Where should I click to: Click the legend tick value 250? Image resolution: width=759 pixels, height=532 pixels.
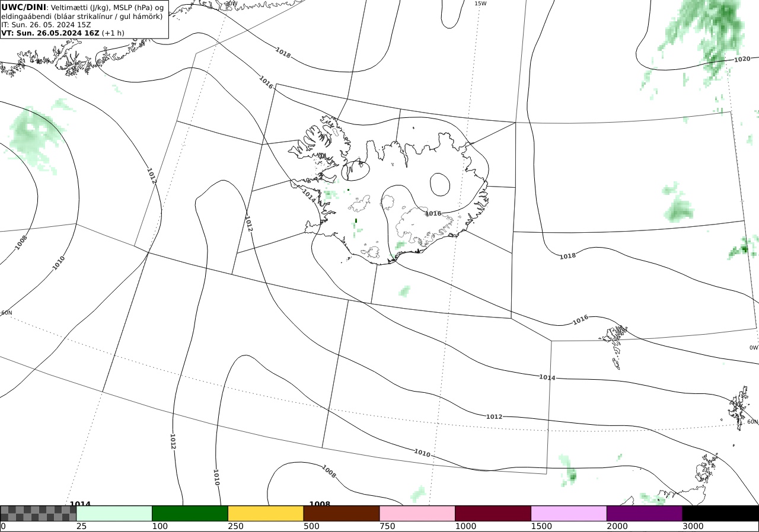coord(235,526)
